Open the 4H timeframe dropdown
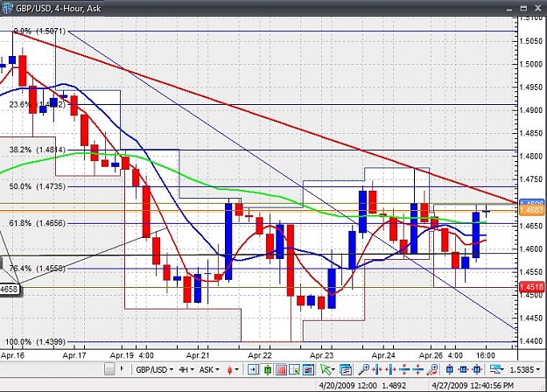Viewport: 547px width, 392px height. pyautogui.click(x=186, y=369)
